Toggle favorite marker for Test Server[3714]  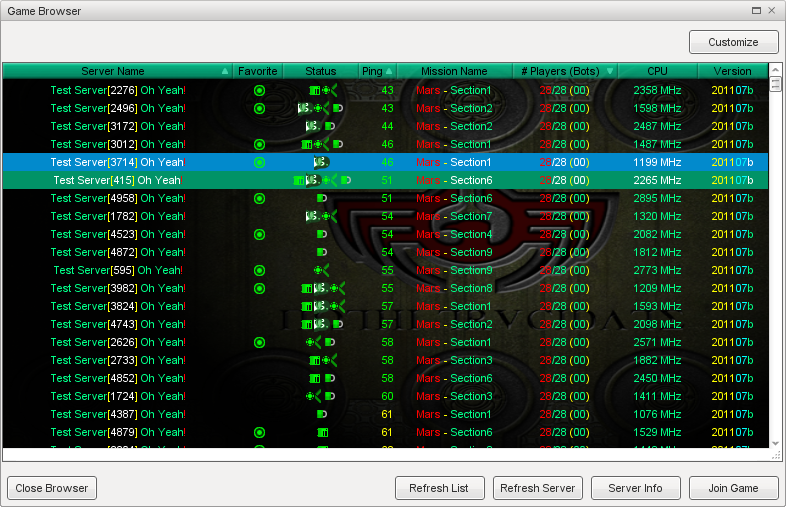pos(259,162)
